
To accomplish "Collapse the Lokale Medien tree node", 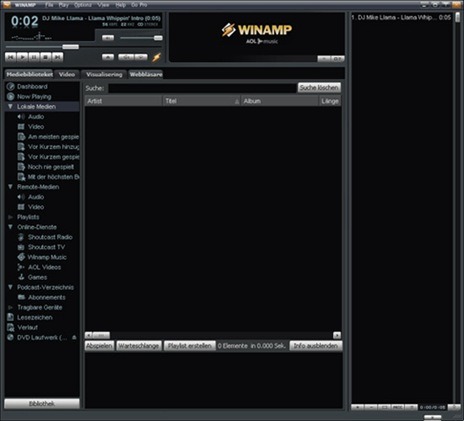I will 10,106.
